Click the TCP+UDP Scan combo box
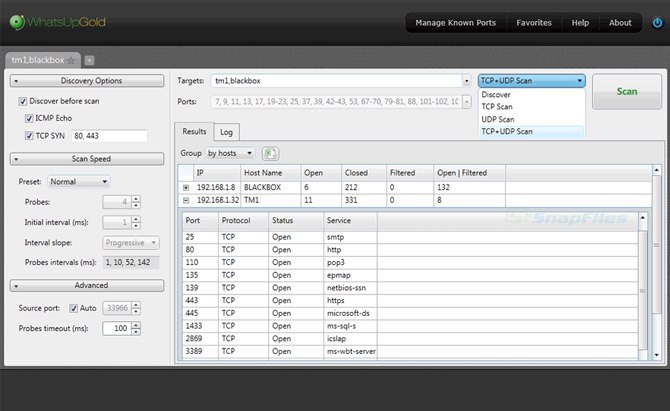670x411 pixels. click(532, 81)
